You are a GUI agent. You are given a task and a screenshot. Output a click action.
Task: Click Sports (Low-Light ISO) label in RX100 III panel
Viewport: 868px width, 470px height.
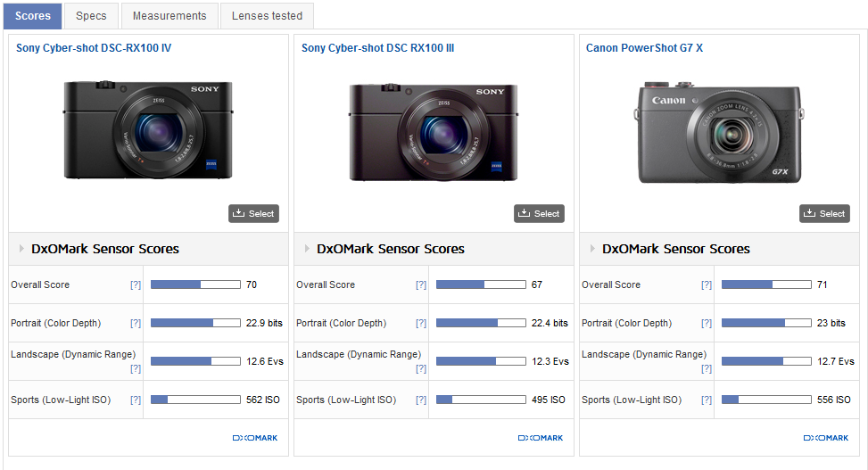[346, 400]
